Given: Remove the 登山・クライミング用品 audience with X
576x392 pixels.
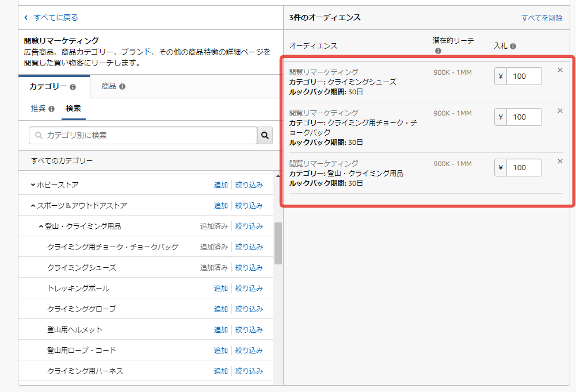Looking at the screenshot, I should tap(560, 162).
